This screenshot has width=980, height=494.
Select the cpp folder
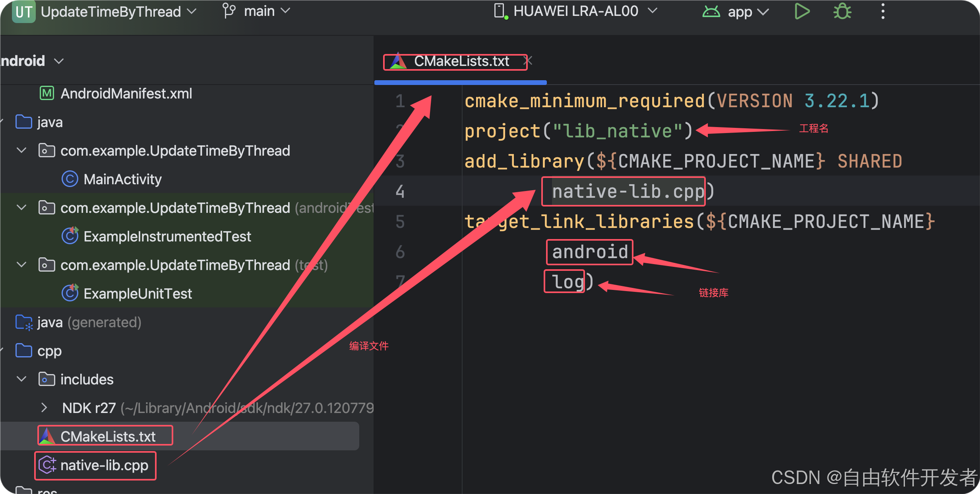[49, 351]
